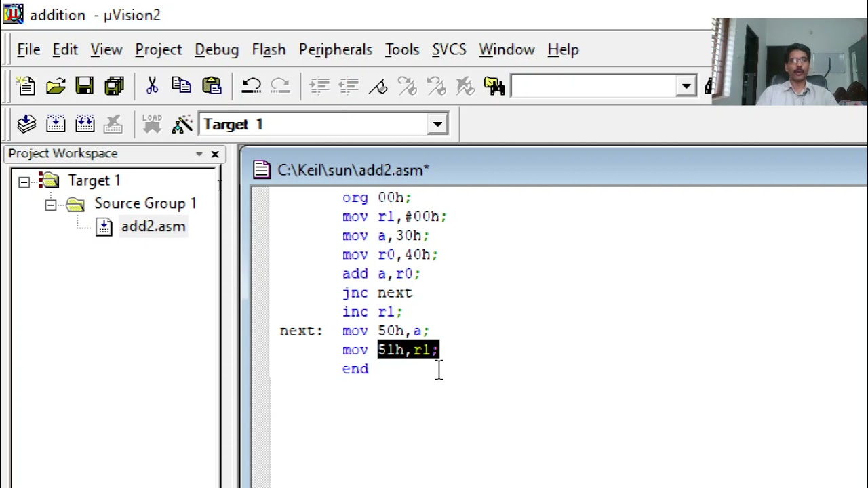Image resolution: width=868 pixels, height=488 pixels.
Task: Collapse the Target 1 tree node
Action: click(24, 181)
